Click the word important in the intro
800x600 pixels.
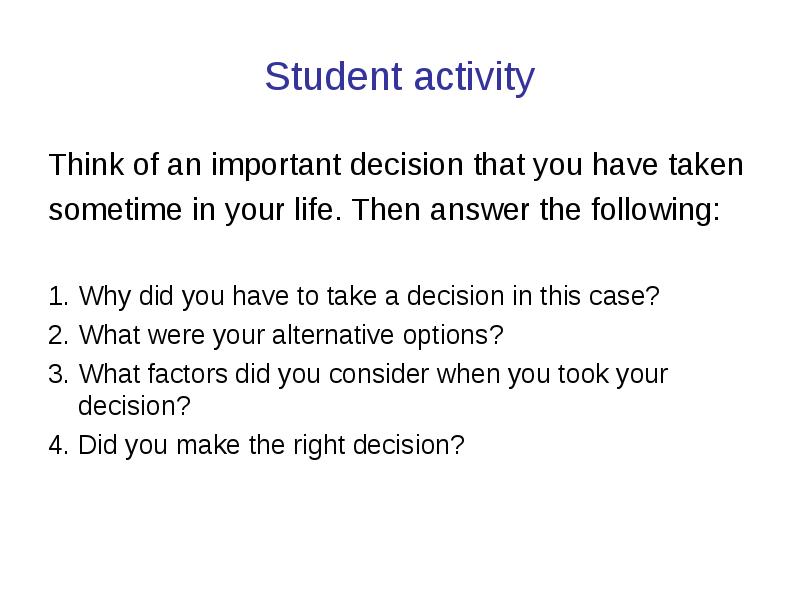[276, 165]
